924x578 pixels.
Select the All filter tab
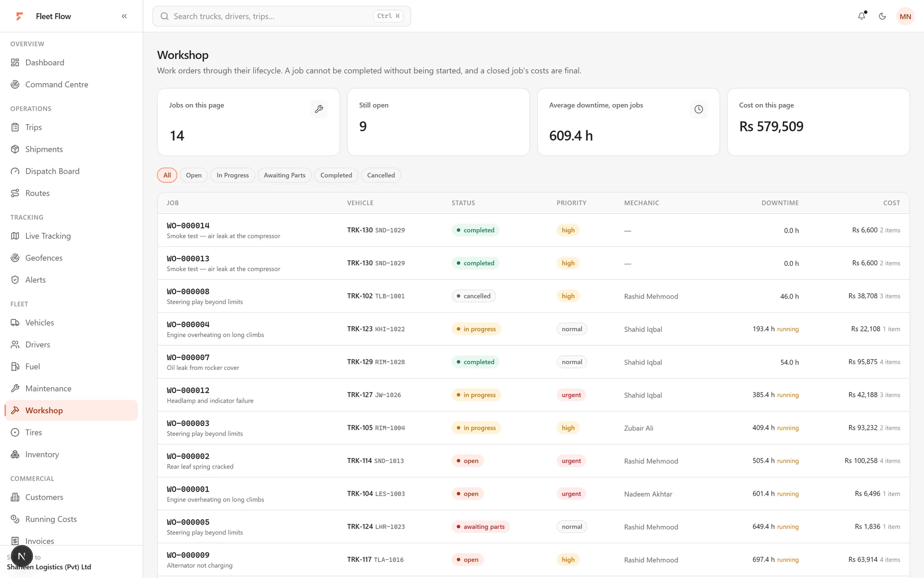[x=167, y=175]
